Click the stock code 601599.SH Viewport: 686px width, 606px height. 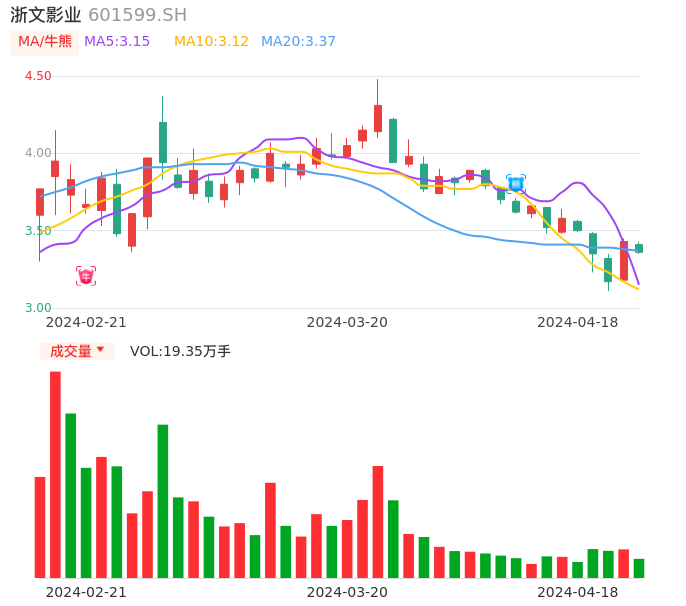click(137, 15)
